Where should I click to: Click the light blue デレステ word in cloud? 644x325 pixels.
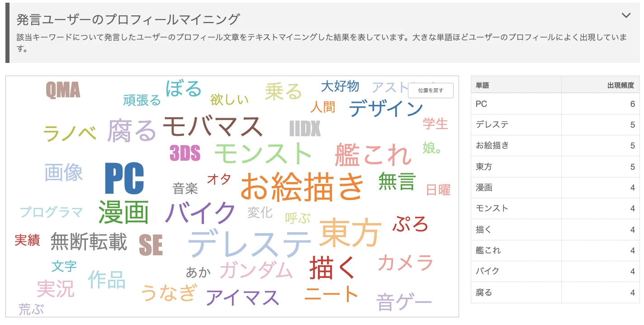coord(250,244)
